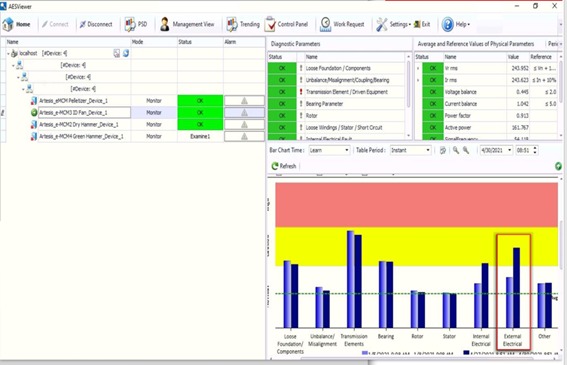
Task: Collapse the localhost tree node
Action: click(x=8, y=54)
